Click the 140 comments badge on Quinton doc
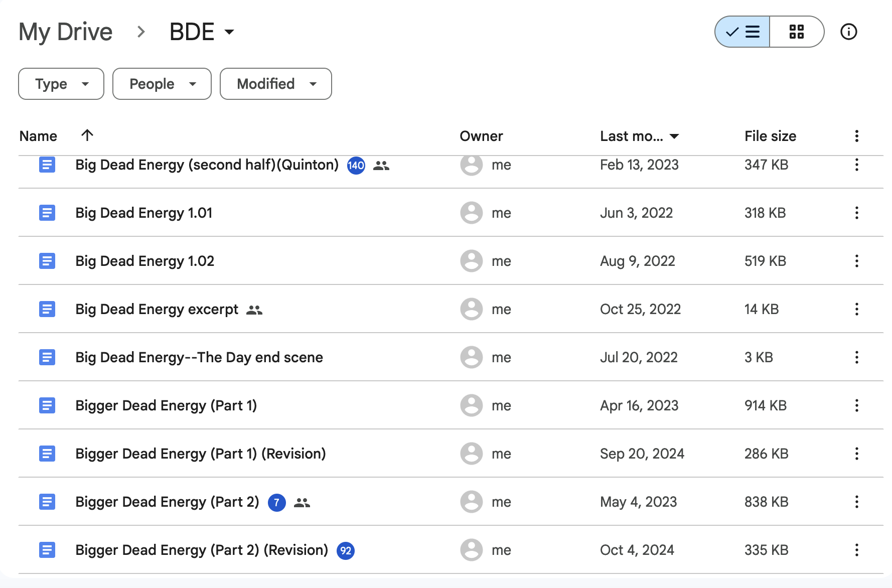 [x=356, y=166]
